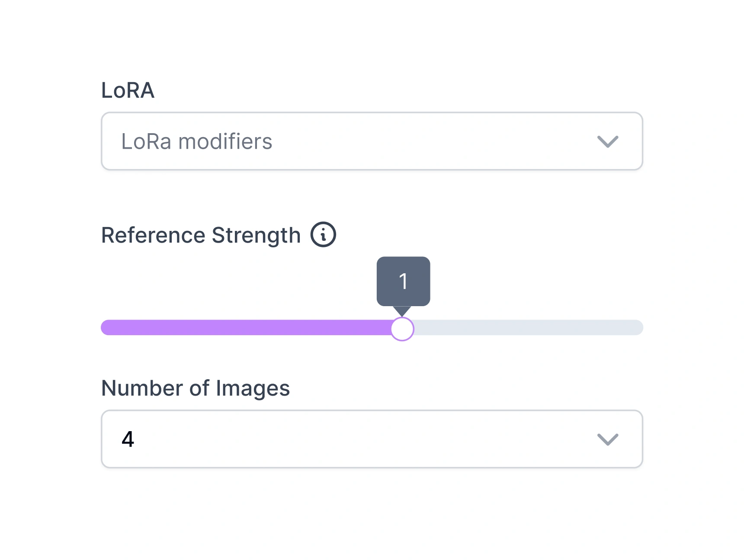Click the chevron beside the value 4
Image resolution: width=744 pixels, height=560 pixels.
(608, 440)
